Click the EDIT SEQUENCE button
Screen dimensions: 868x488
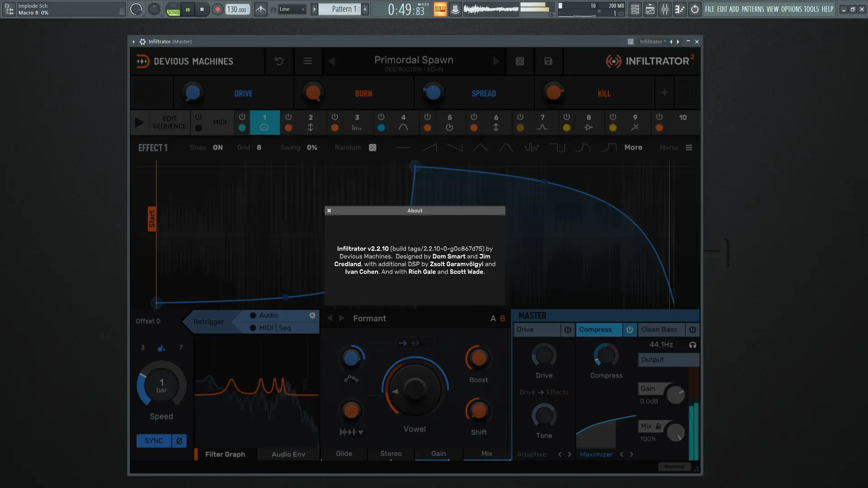pyautogui.click(x=169, y=122)
